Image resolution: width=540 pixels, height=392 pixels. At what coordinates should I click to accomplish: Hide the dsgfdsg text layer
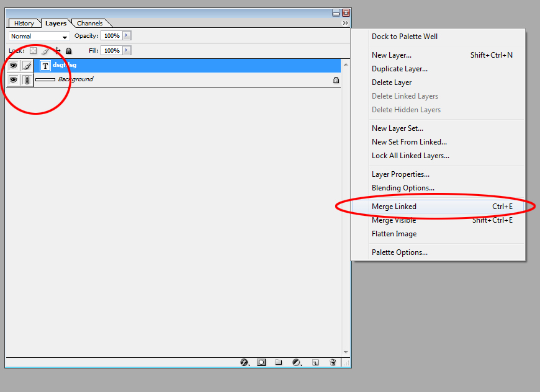pyautogui.click(x=13, y=65)
